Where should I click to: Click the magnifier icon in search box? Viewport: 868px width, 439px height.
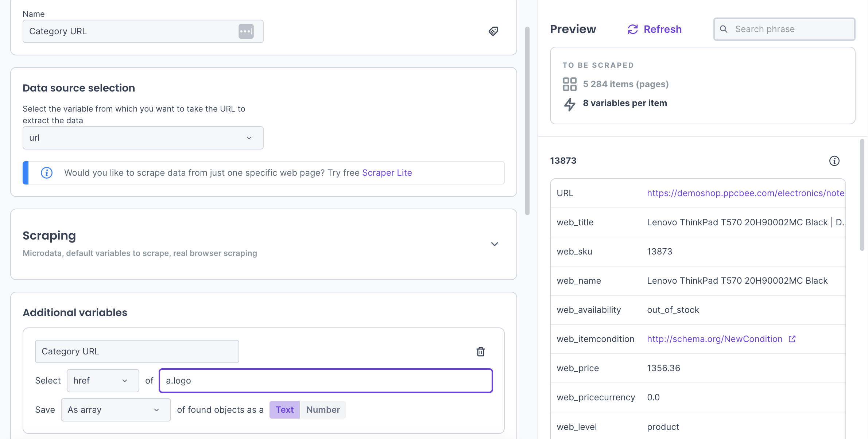pos(724,29)
